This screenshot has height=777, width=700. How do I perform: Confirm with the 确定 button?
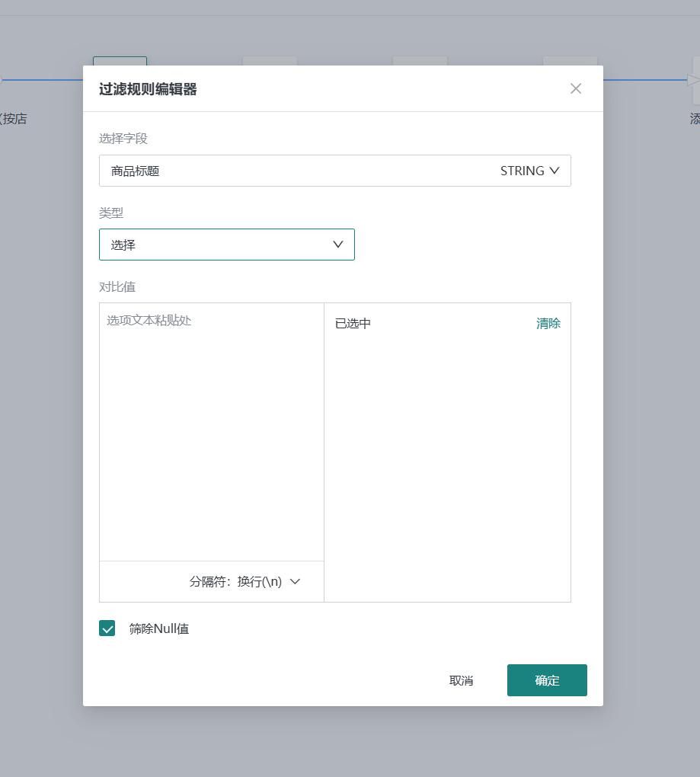pos(547,680)
